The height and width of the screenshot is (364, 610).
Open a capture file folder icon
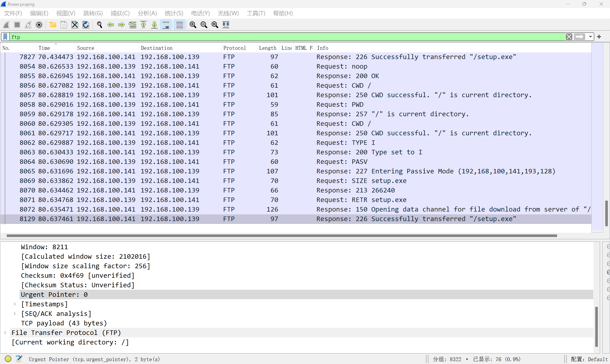point(53,25)
